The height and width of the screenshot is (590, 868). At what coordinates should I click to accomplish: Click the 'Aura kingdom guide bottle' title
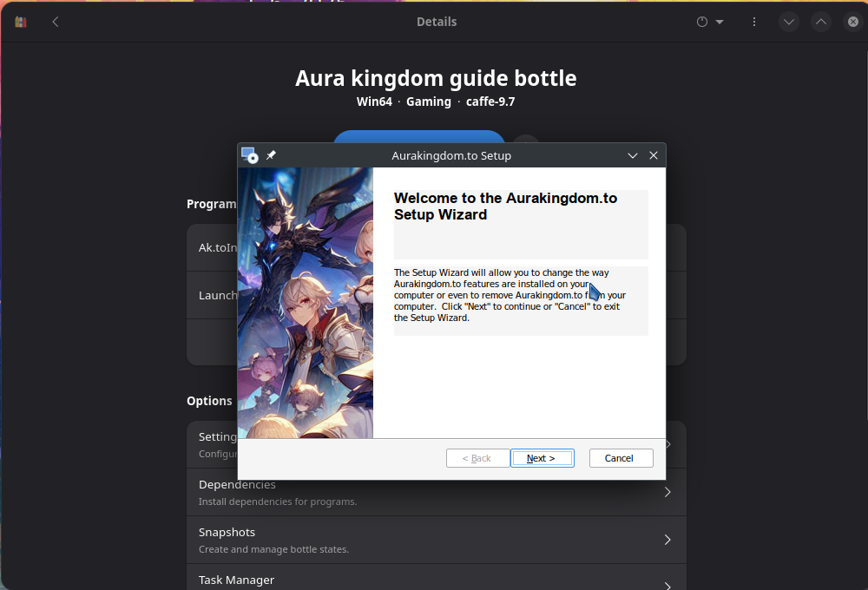pos(436,79)
